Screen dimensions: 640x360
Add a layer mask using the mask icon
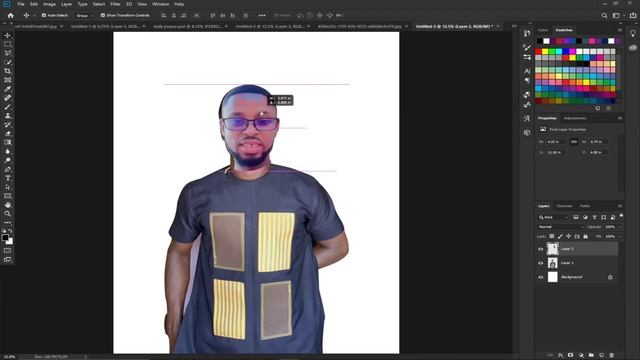[571, 355]
